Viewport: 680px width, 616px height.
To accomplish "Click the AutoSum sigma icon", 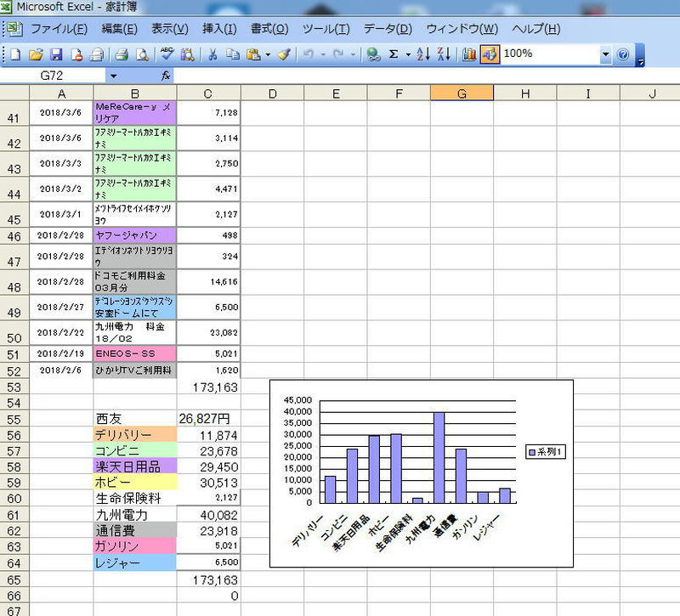I will pos(394,54).
